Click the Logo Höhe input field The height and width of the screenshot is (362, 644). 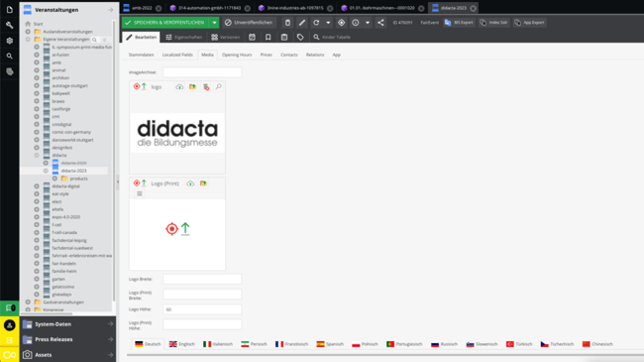click(202, 309)
